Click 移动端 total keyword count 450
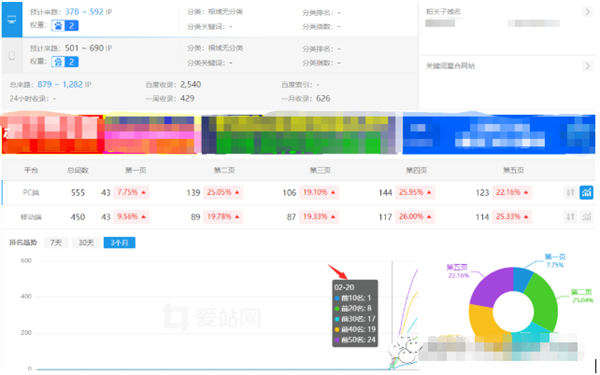The image size is (600, 375). [x=78, y=217]
